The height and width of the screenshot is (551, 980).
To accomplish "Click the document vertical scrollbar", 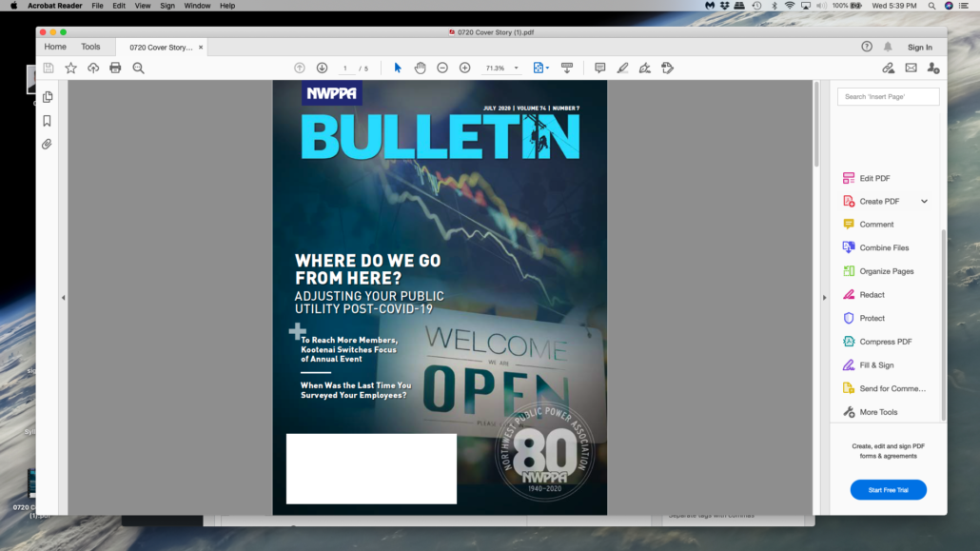I will pos(816,125).
